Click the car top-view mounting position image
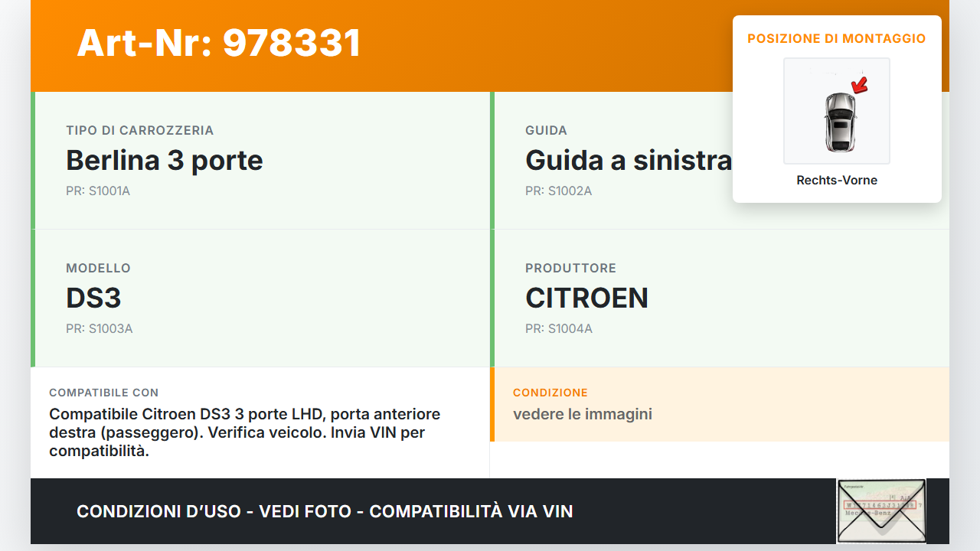The image size is (980, 551). (x=837, y=111)
